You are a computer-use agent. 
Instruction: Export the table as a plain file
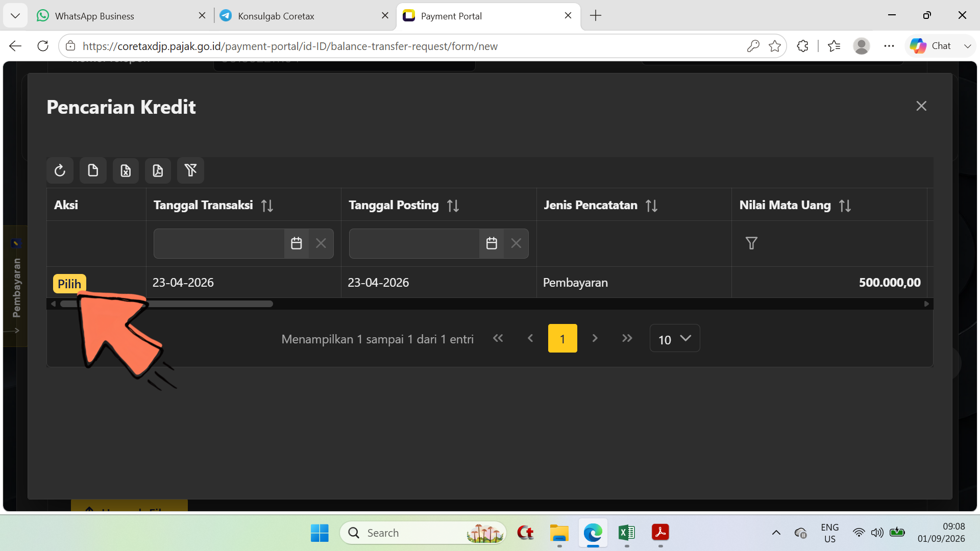pyautogui.click(x=93, y=170)
